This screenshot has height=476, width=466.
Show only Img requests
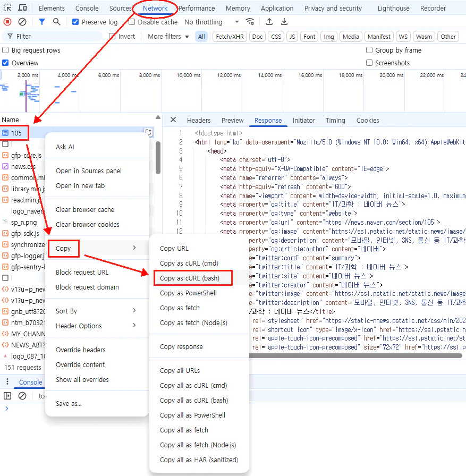click(328, 37)
